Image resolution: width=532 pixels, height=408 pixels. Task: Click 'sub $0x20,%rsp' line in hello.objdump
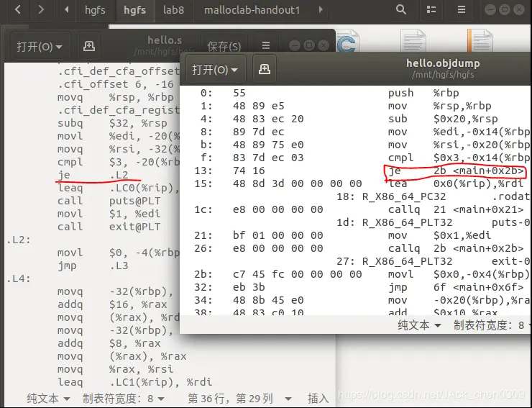443,119
